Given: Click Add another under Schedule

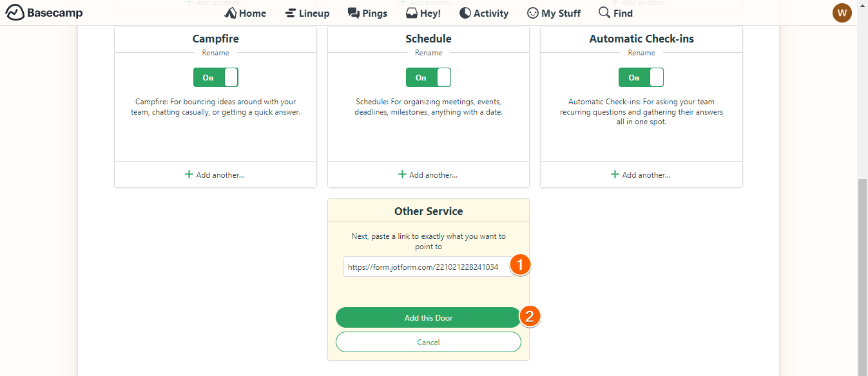Looking at the screenshot, I should click(428, 174).
